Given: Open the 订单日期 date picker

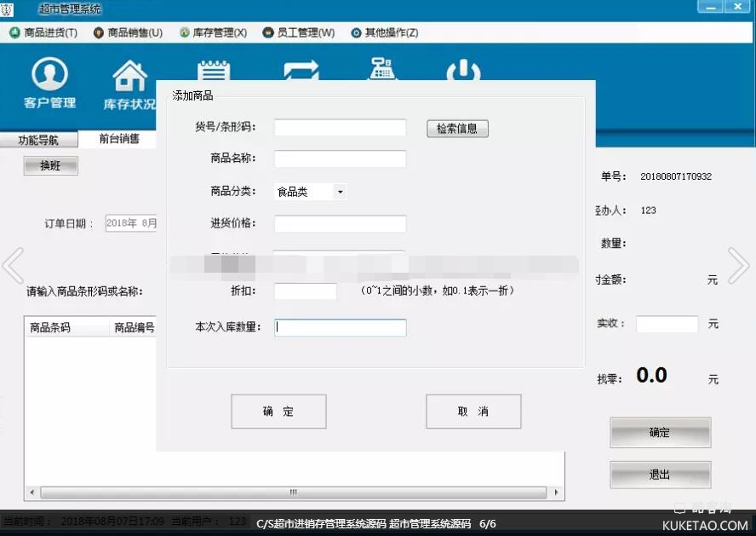Looking at the screenshot, I should tap(130, 223).
